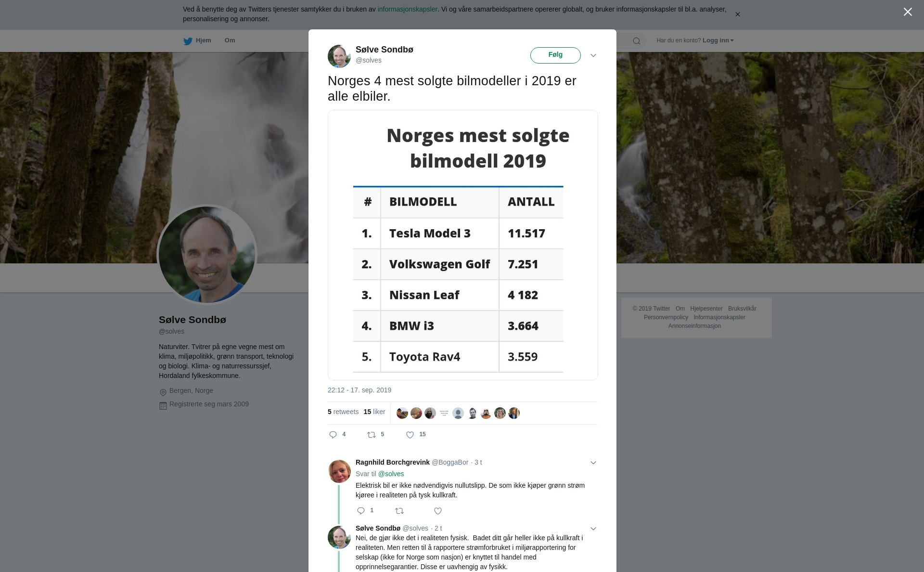View the 15 liker list
This screenshot has height=572, width=924.
click(374, 412)
